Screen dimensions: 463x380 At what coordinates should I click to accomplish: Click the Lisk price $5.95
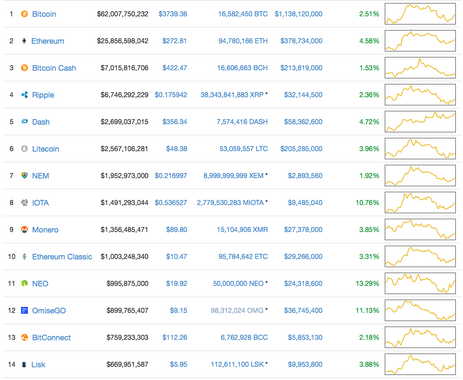coord(179,365)
